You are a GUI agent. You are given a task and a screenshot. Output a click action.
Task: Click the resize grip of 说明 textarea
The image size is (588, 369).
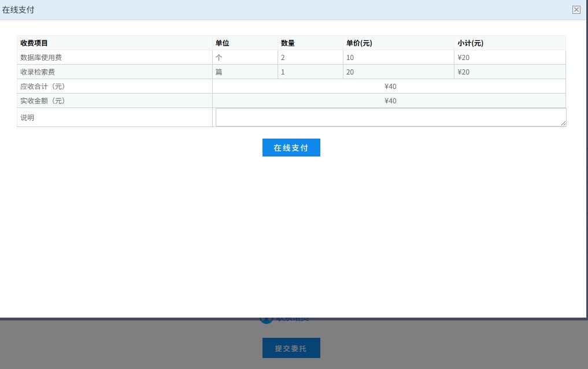563,124
